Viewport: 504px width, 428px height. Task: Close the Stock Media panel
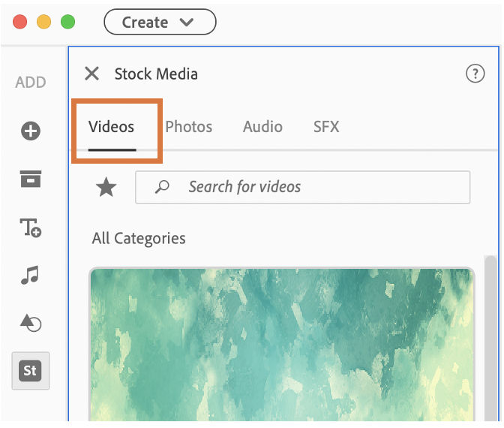[x=91, y=74]
